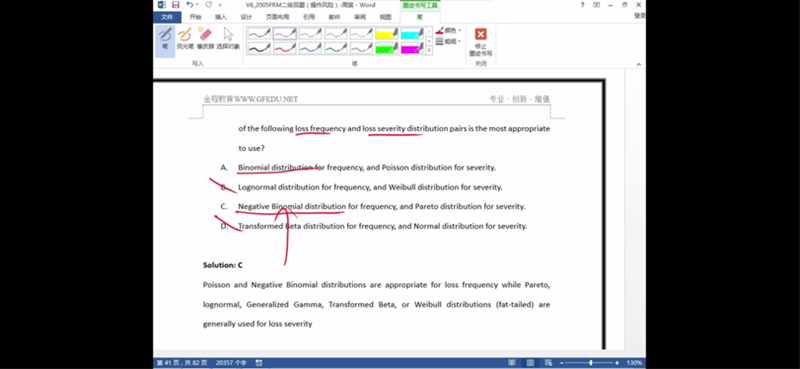Screen dimensions: 800x369
Task: Open the pen Color (颜色) dropdown
Action: pyautogui.click(x=448, y=31)
